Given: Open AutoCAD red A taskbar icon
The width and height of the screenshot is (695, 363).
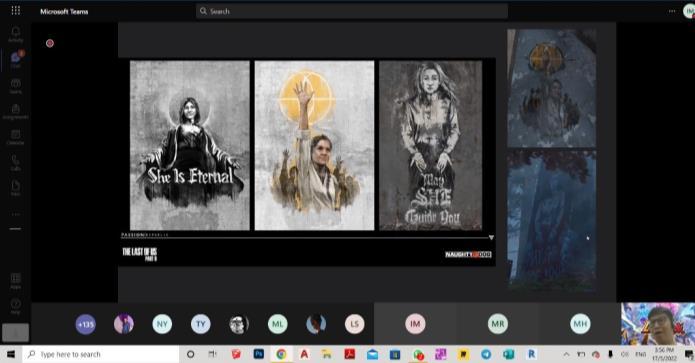Looking at the screenshot, I should tap(304, 354).
